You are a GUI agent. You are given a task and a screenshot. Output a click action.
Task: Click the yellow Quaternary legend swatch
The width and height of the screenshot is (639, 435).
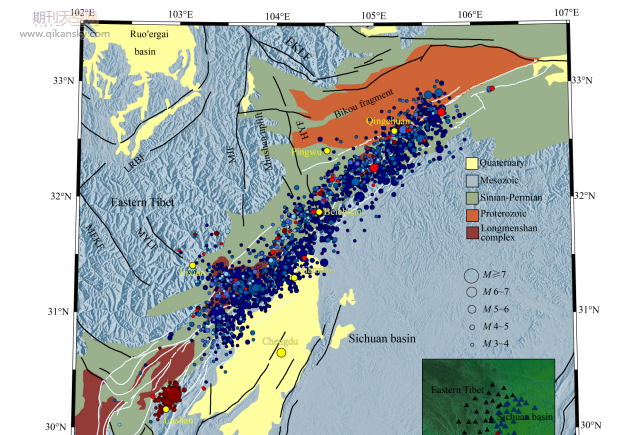point(472,163)
